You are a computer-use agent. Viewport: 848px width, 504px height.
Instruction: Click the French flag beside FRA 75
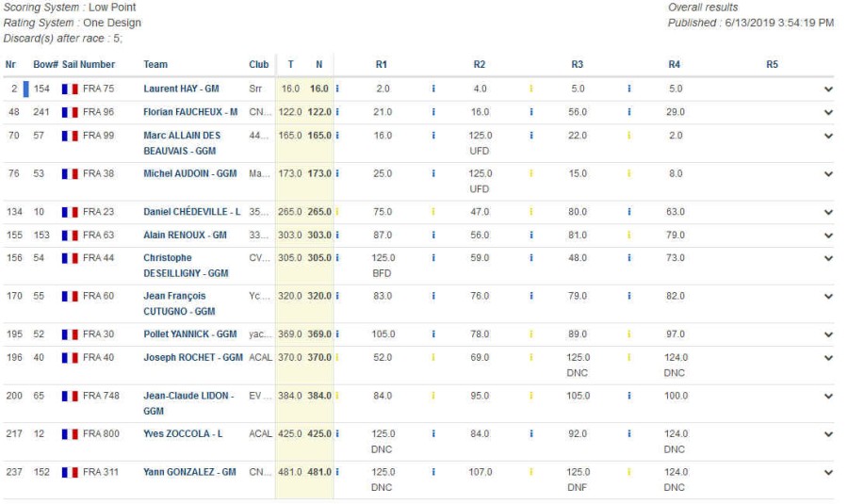pyautogui.click(x=70, y=89)
